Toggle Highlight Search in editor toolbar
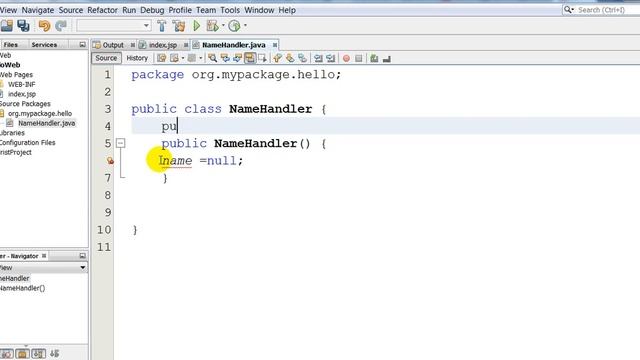Image resolution: width=640 pixels, height=360 pixels. tap(250, 58)
